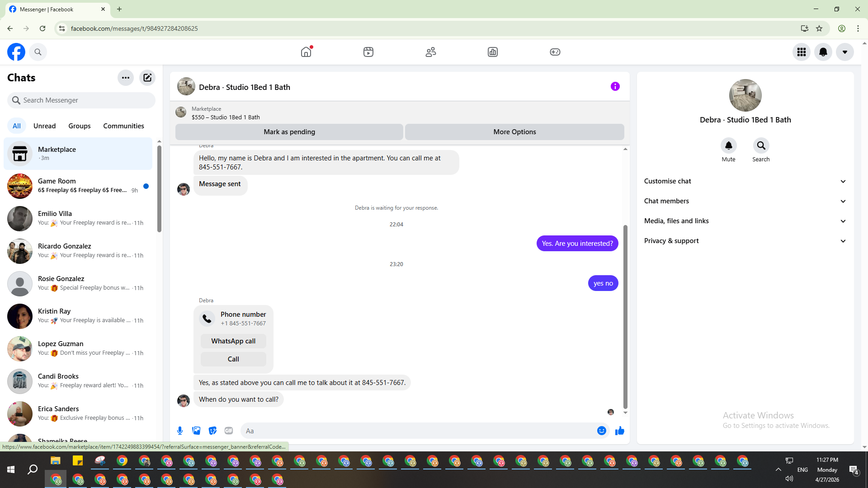Open File Explorer from taskbar
The image size is (868, 488).
[56, 461]
